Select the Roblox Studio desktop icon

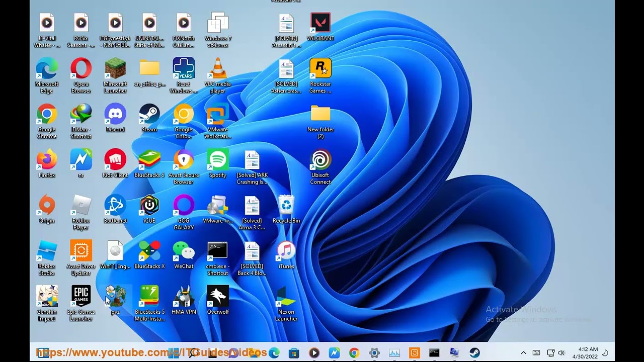pyautogui.click(x=47, y=258)
